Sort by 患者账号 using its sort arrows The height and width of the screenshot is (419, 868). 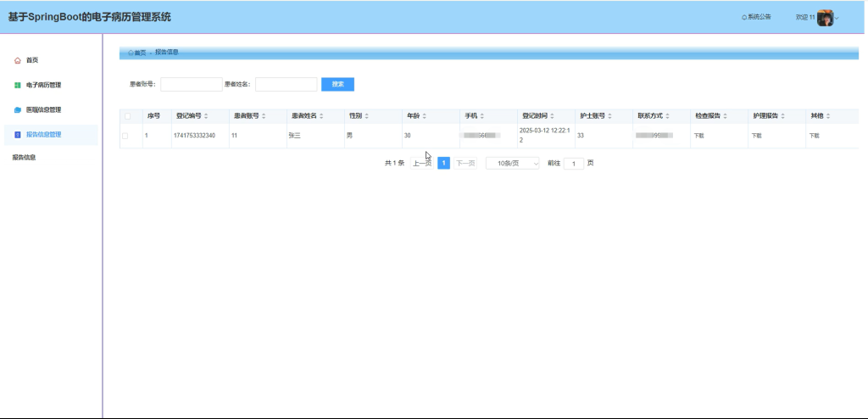(264, 116)
